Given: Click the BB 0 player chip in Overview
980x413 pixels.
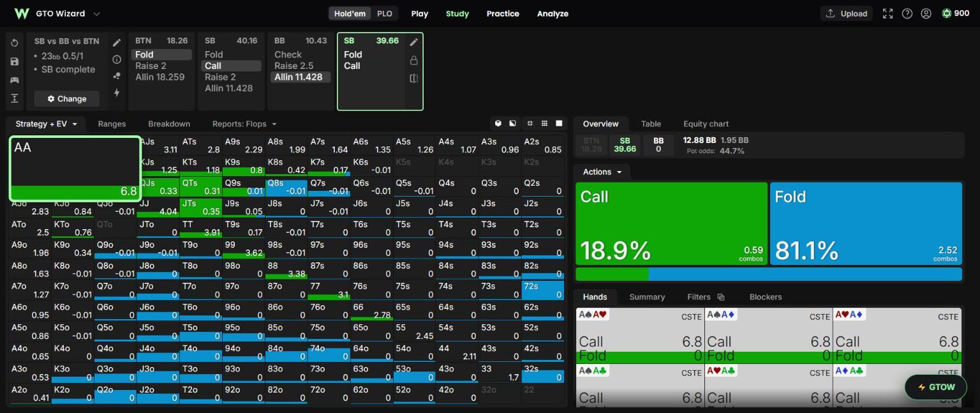Looking at the screenshot, I should [658, 145].
